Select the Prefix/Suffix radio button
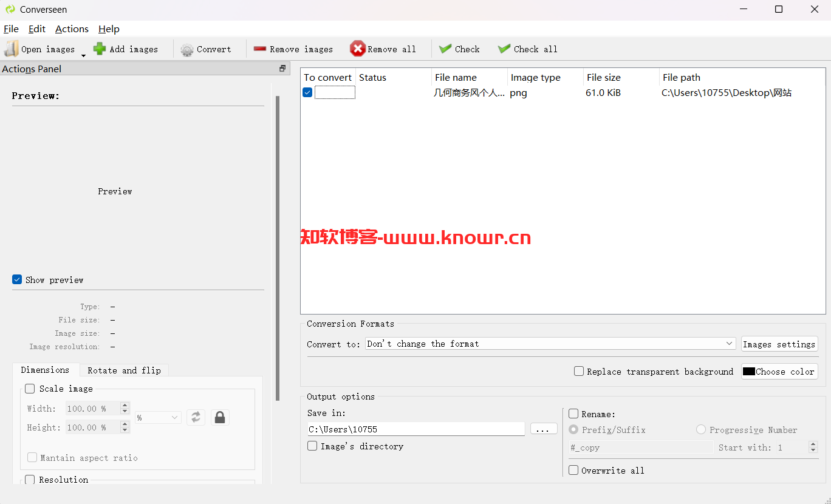Image resolution: width=831 pixels, height=504 pixels. (573, 429)
